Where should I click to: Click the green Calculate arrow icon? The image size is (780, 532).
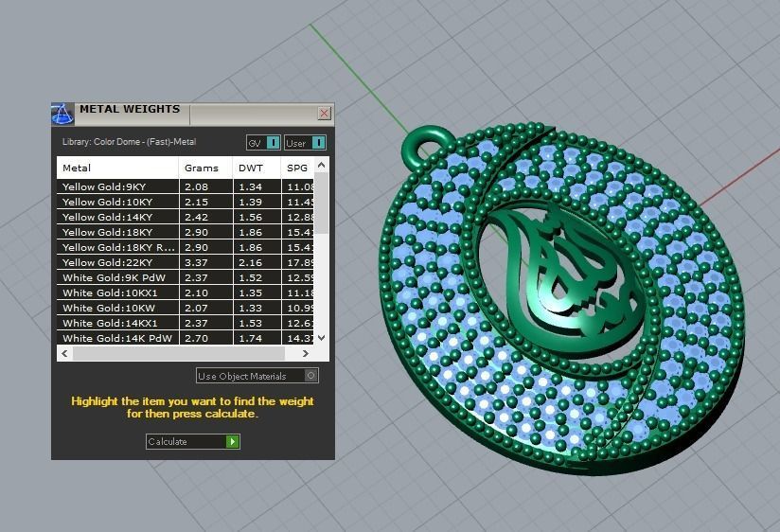tap(232, 441)
